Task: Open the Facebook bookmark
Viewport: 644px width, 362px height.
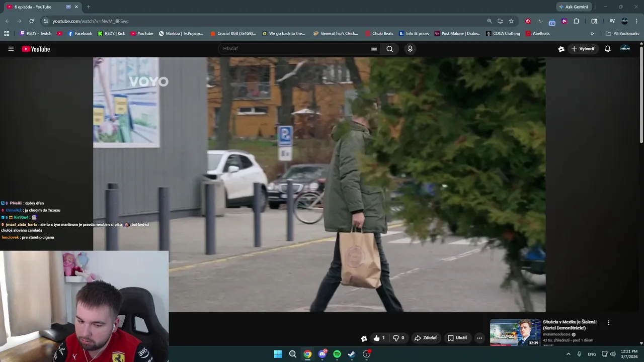Action: (80, 34)
